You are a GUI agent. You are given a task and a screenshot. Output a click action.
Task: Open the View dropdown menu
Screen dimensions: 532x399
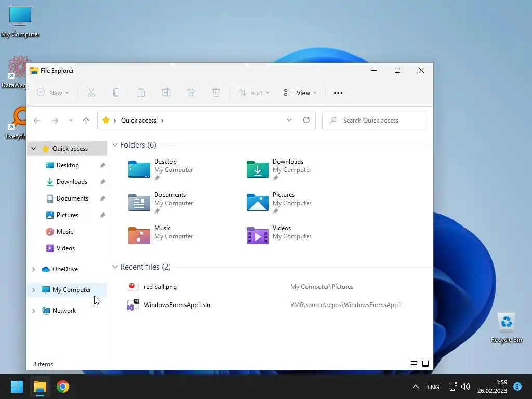(300, 92)
